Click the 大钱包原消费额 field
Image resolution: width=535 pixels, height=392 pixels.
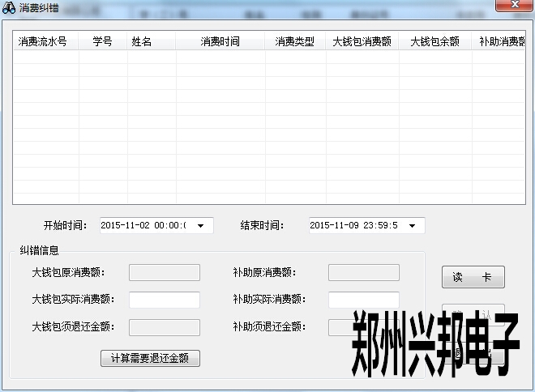click(165, 273)
